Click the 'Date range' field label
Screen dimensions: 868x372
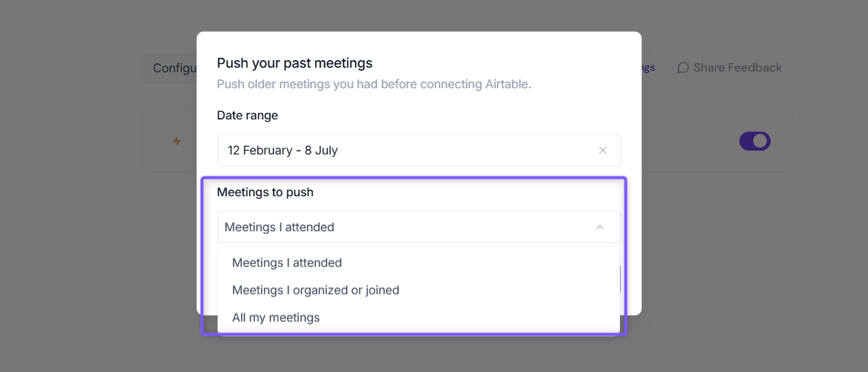tap(247, 115)
